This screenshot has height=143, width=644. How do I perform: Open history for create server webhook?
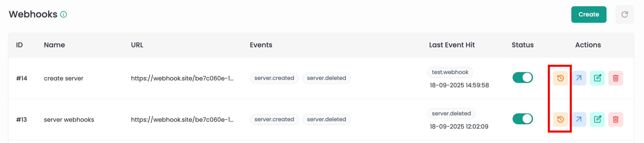tap(560, 78)
